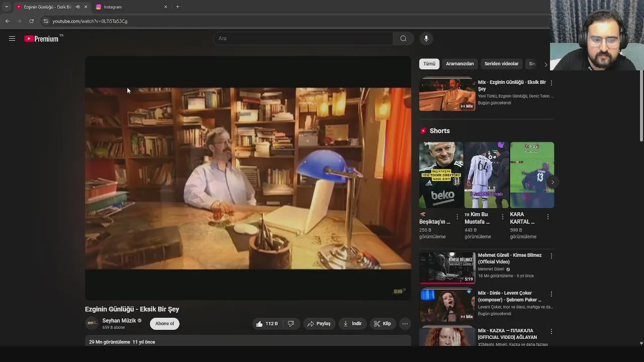Like the video with 112 B likes

point(267,324)
